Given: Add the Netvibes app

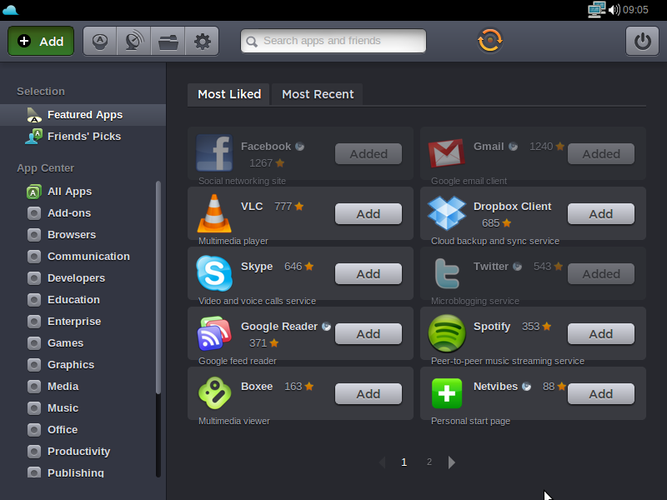Looking at the screenshot, I should click(601, 394).
